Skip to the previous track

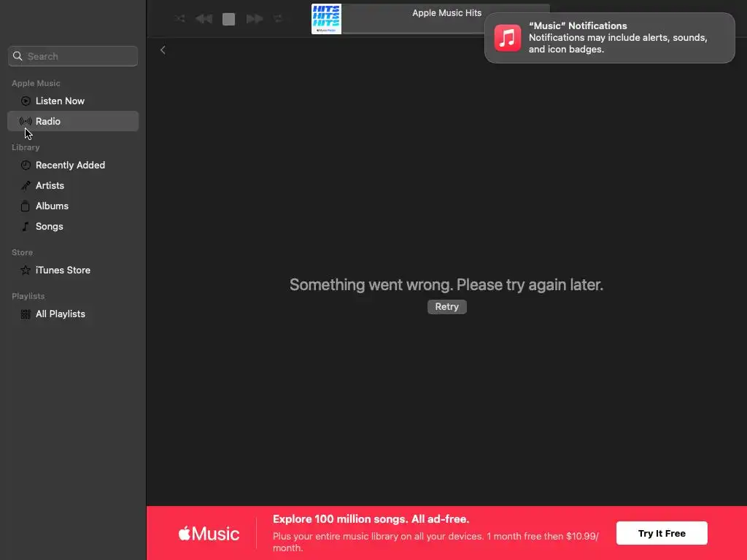[x=204, y=18]
